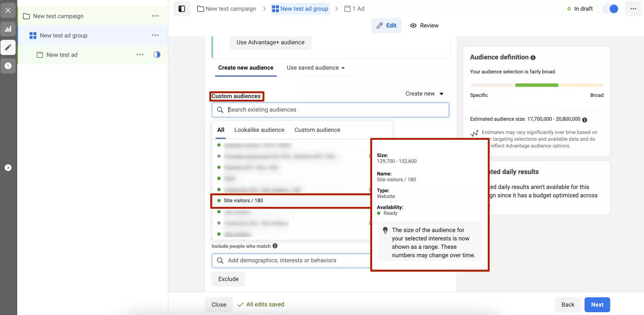Click Use Advantage+ audience button

coord(270,42)
